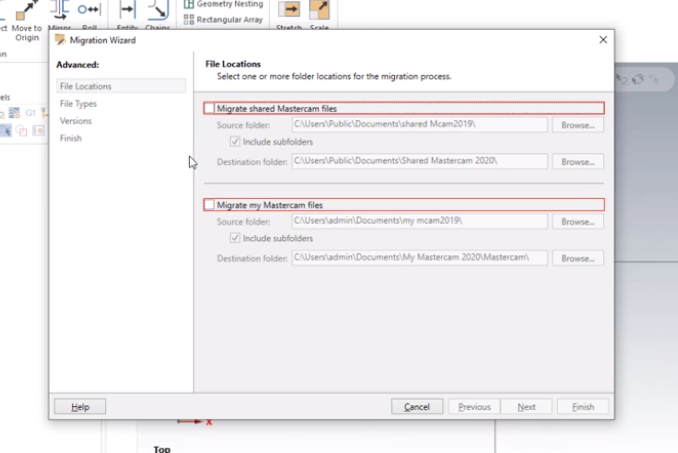Click the Shared Mastercam 2020 destination field
This screenshot has height=453, width=678.
[419, 161]
